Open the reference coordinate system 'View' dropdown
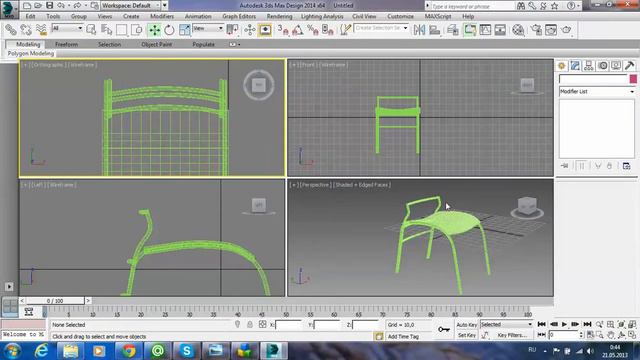The image size is (640, 360). click(x=208, y=28)
